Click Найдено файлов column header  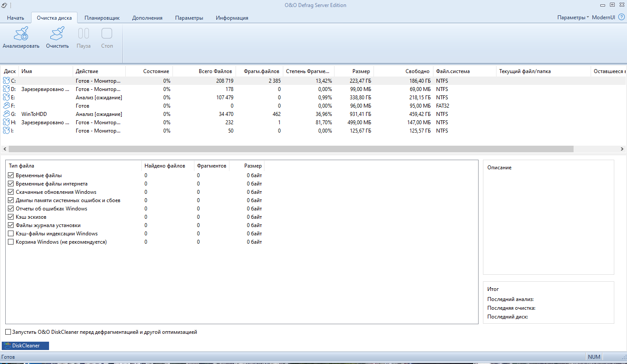click(169, 166)
